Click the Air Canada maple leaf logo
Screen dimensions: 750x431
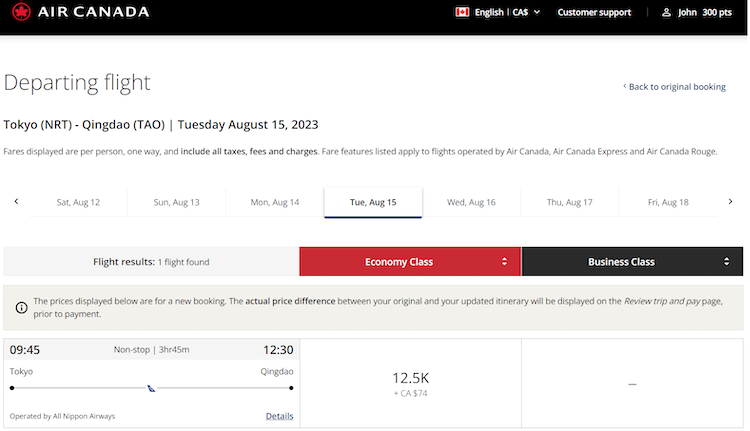[x=21, y=11]
